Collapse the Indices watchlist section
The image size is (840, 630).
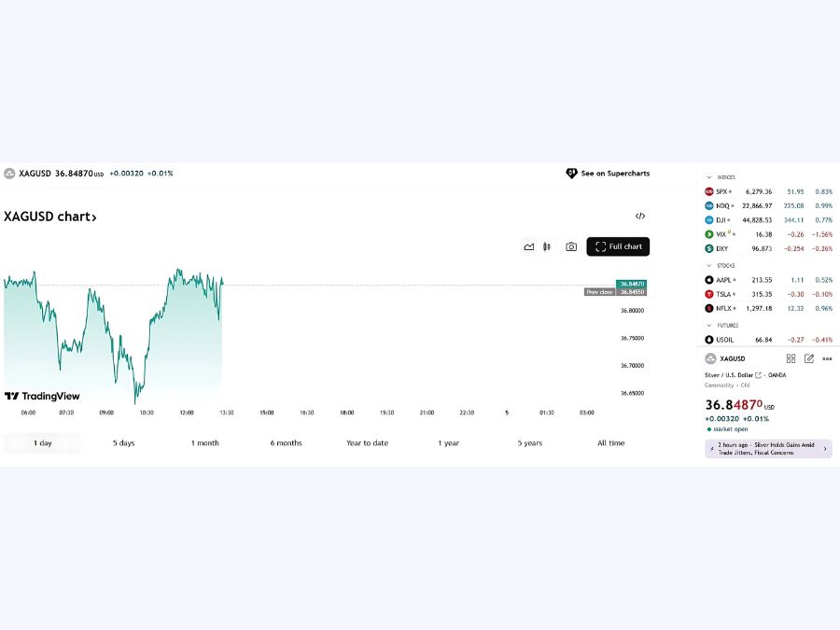pyautogui.click(x=709, y=177)
